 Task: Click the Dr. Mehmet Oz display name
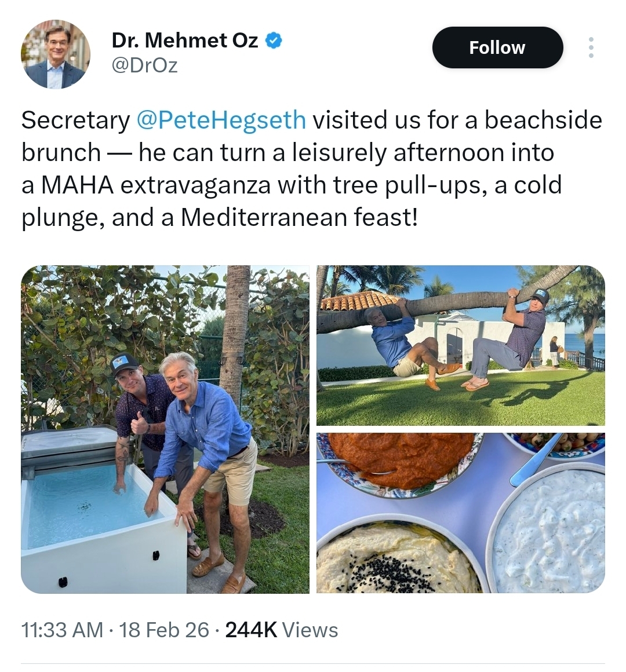click(184, 40)
